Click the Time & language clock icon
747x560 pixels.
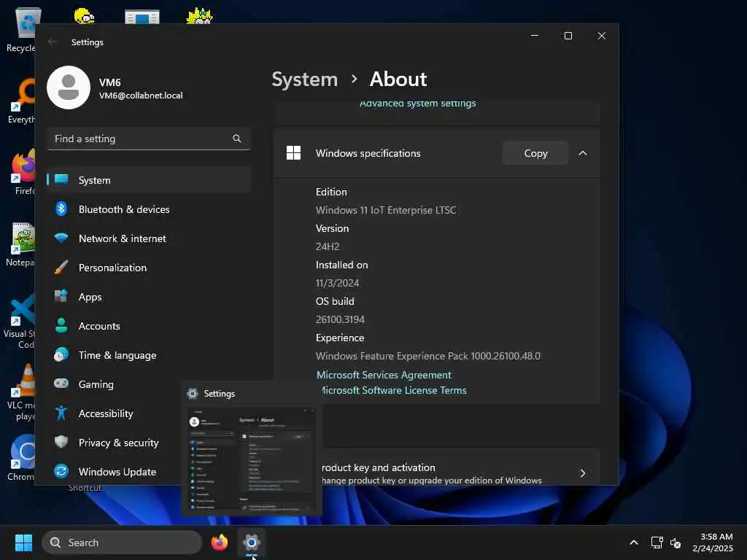tap(61, 355)
